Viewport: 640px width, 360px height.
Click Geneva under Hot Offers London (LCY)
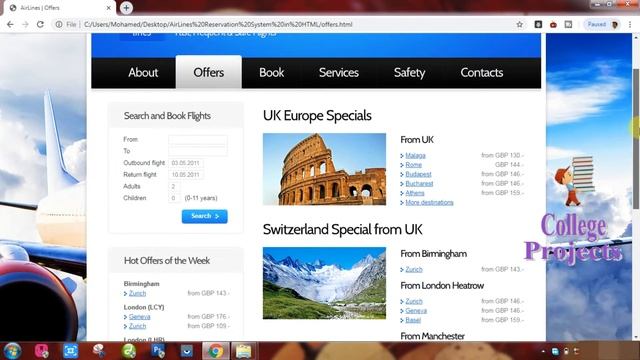pyautogui.click(x=139, y=317)
